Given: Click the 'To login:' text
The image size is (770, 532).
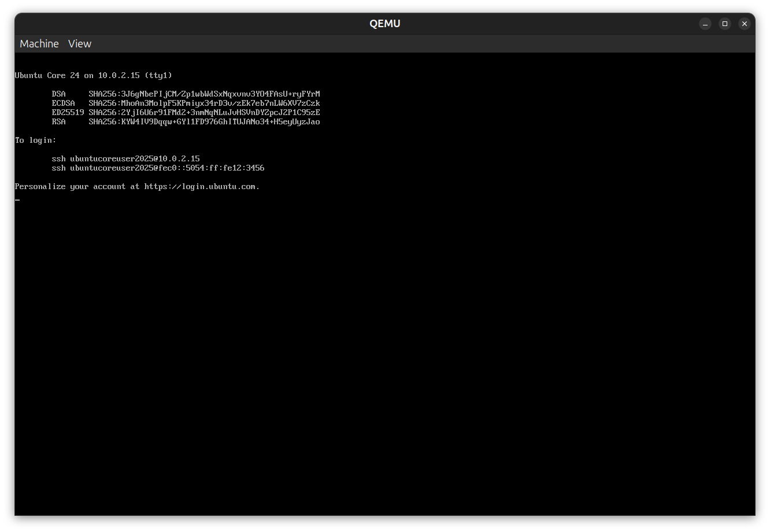Looking at the screenshot, I should click(36, 140).
